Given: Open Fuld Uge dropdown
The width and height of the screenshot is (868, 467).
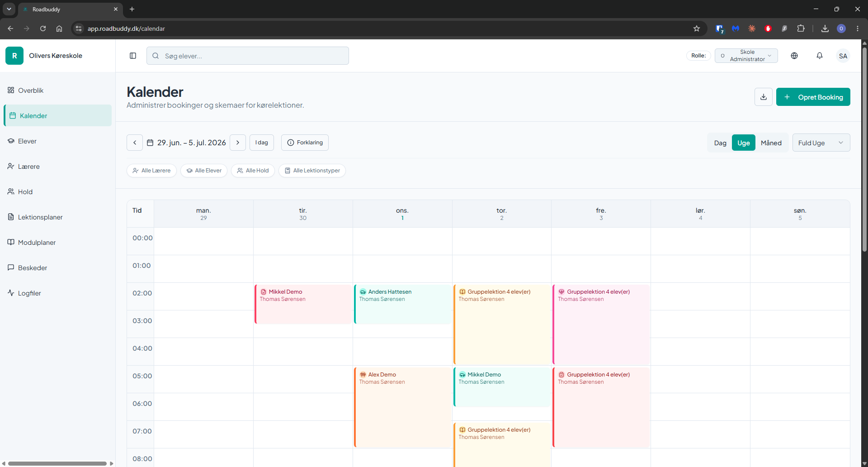Looking at the screenshot, I should pos(821,143).
